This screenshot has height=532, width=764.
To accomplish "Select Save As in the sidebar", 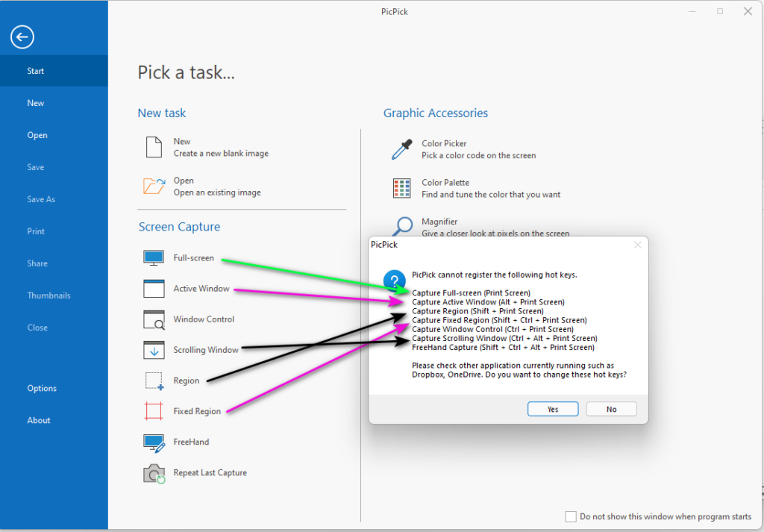I will pos(54,199).
